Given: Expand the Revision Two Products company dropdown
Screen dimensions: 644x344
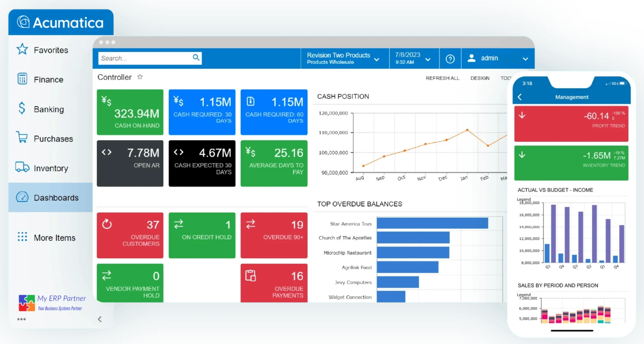Looking at the screenshot, I should [377, 59].
